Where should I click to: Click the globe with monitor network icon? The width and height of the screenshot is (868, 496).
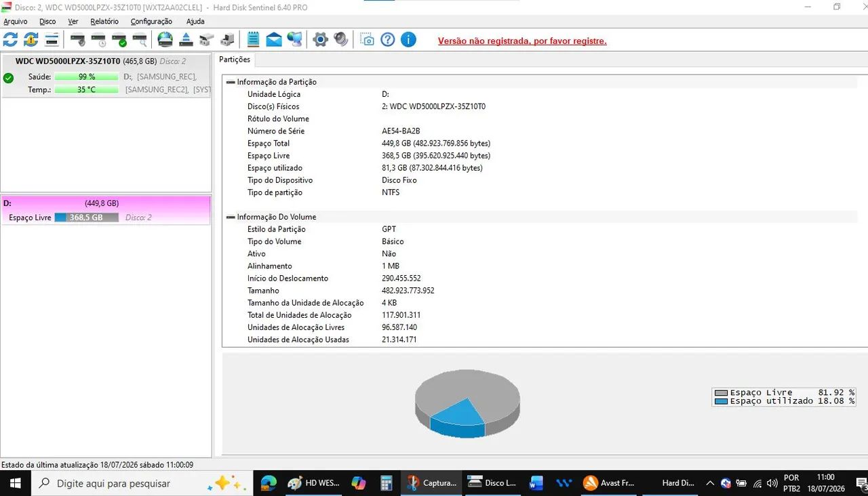pyautogui.click(x=294, y=39)
